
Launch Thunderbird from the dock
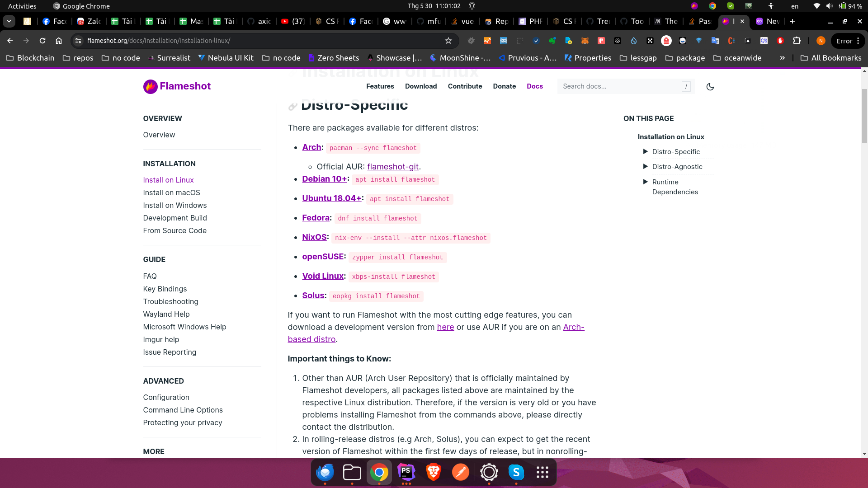pyautogui.click(x=325, y=472)
